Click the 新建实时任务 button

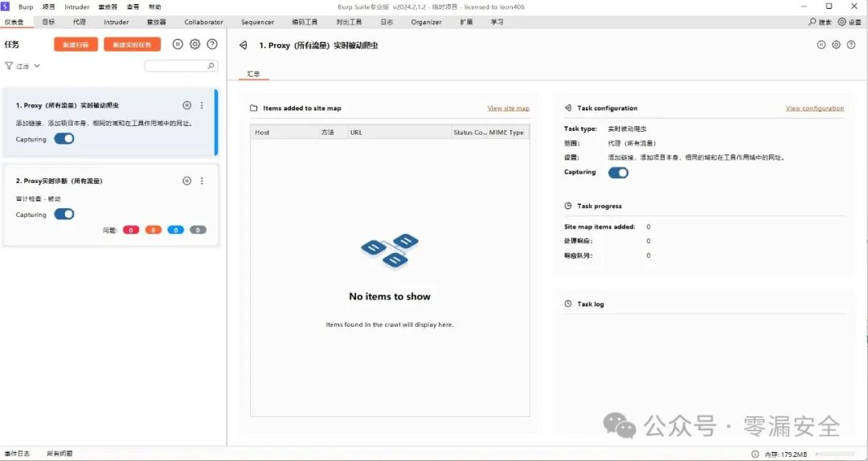pyautogui.click(x=133, y=45)
